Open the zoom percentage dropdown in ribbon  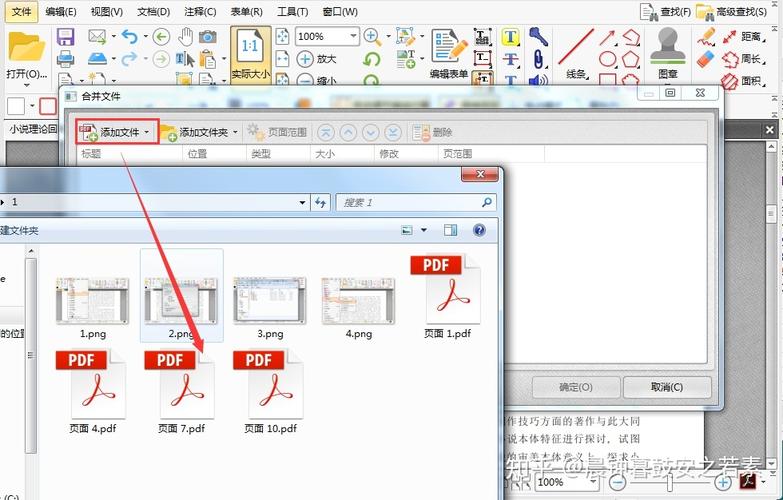[x=354, y=36]
